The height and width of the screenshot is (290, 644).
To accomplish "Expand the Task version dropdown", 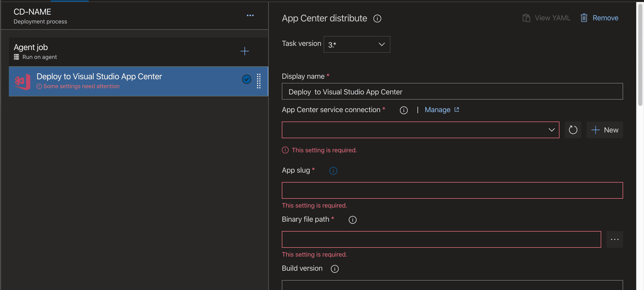I will coord(356,44).
